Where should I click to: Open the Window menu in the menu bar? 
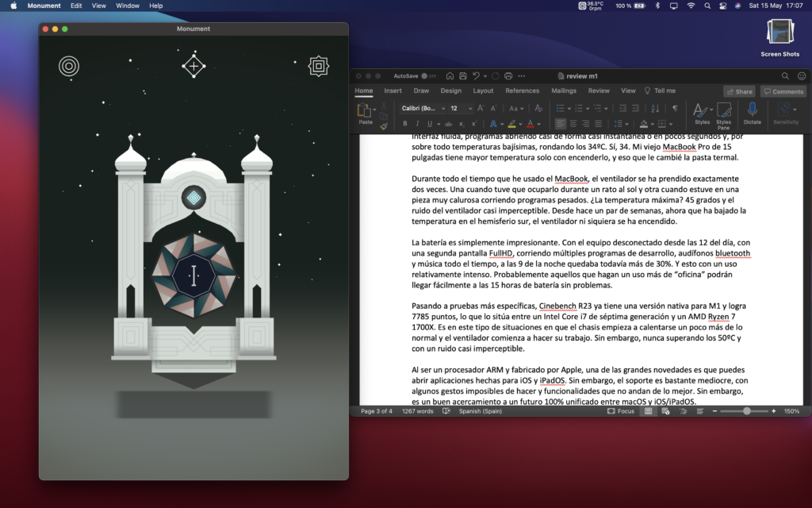click(127, 6)
